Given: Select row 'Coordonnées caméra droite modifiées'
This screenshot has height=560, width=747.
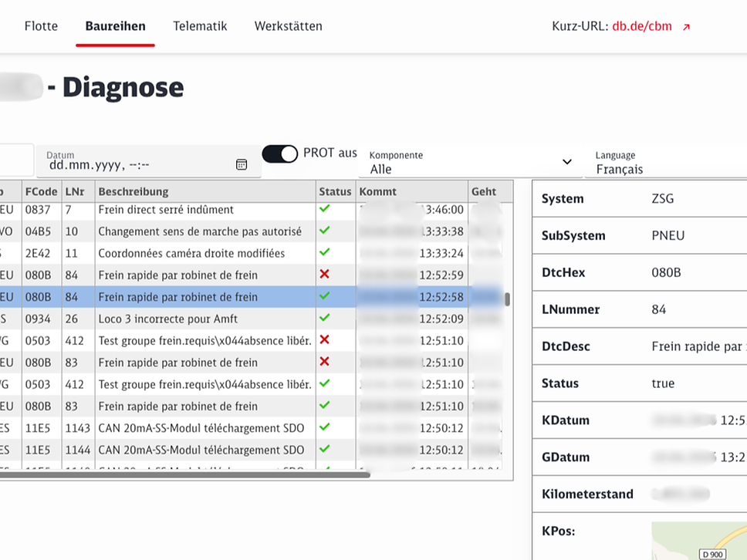Looking at the screenshot, I should click(x=251, y=253).
